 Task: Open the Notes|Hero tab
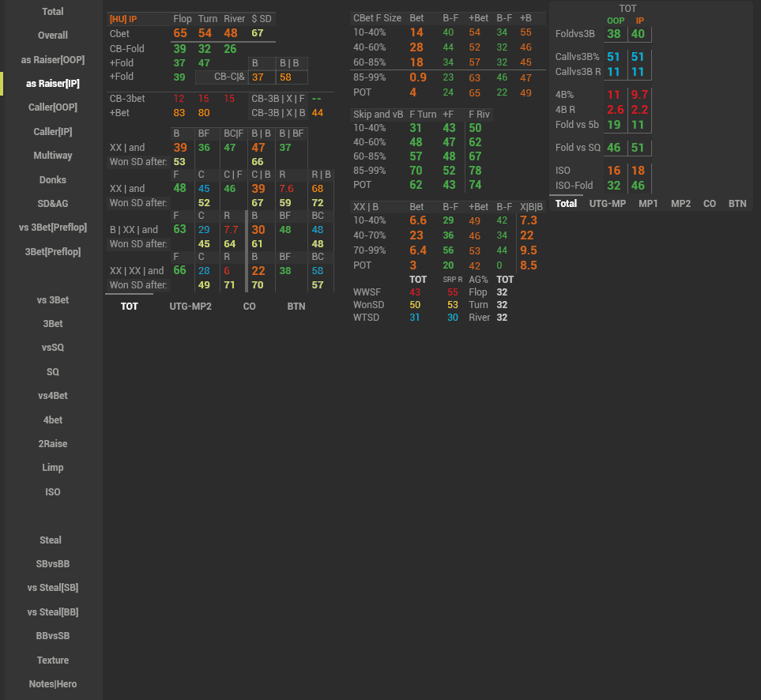coord(52,684)
